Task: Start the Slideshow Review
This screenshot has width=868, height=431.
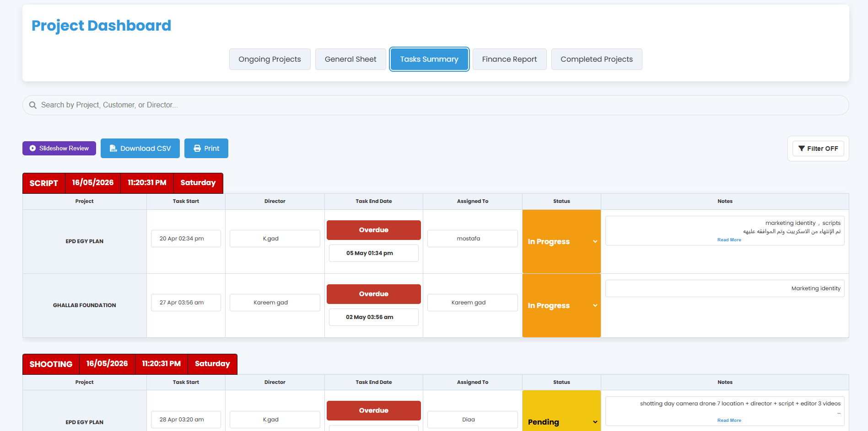Action: tap(59, 149)
